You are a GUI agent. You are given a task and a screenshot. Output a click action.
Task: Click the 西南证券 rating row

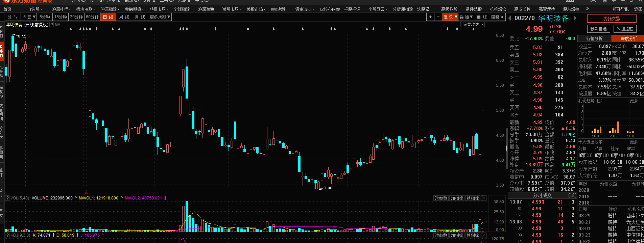(x=611, y=216)
